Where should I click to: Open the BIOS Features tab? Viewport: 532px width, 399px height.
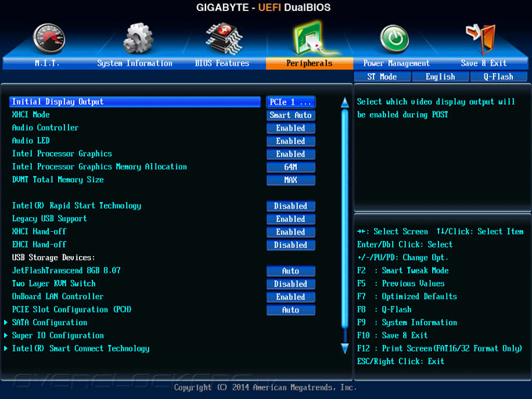[222, 63]
